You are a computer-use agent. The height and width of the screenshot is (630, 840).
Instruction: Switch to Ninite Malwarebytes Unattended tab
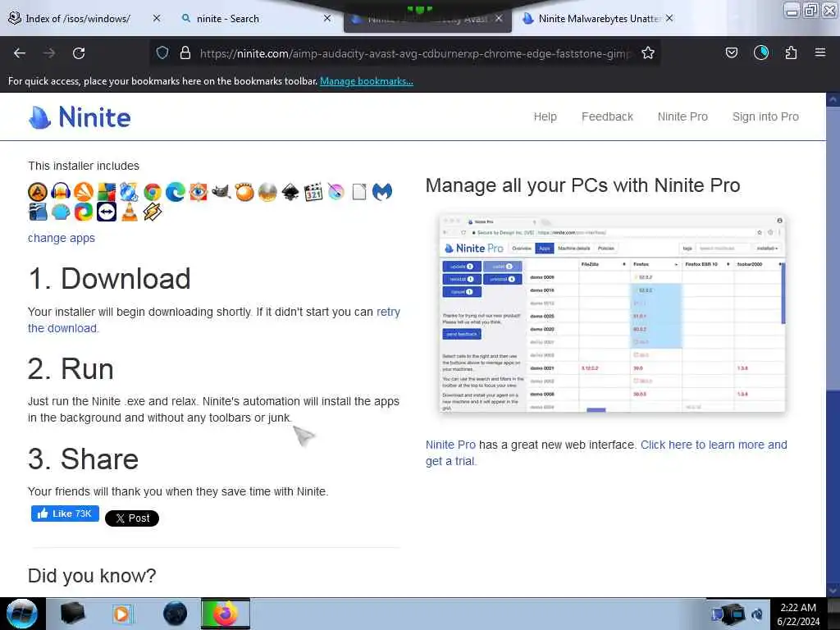600,19
